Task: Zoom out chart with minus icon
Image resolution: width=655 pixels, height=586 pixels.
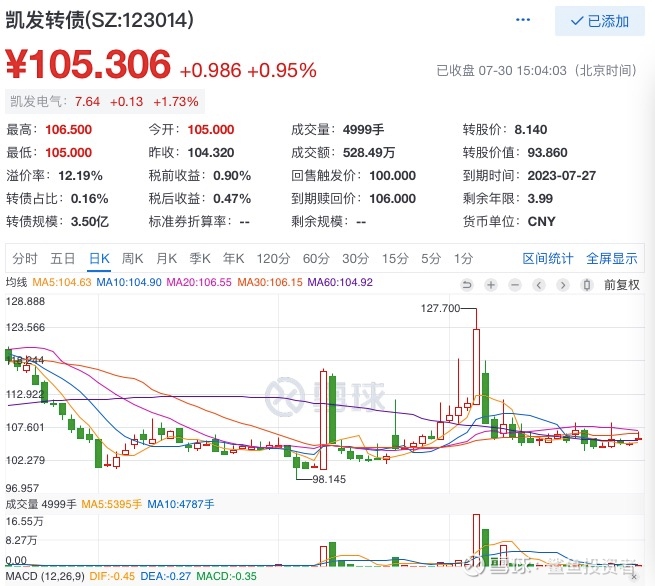Action: (x=515, y=285)
